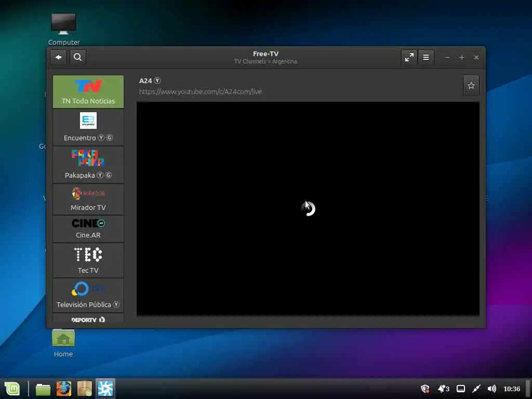Open the clock showing 10:36

point(512,389)
